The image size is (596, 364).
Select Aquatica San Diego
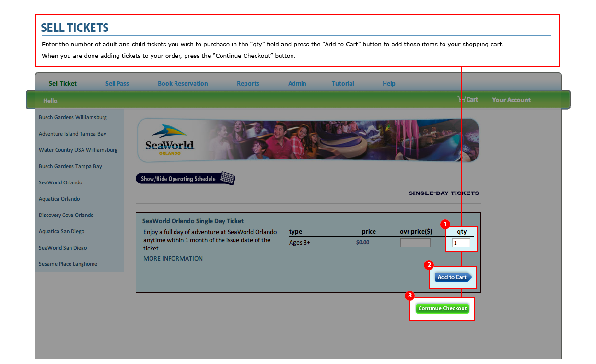tap(61, 231)
